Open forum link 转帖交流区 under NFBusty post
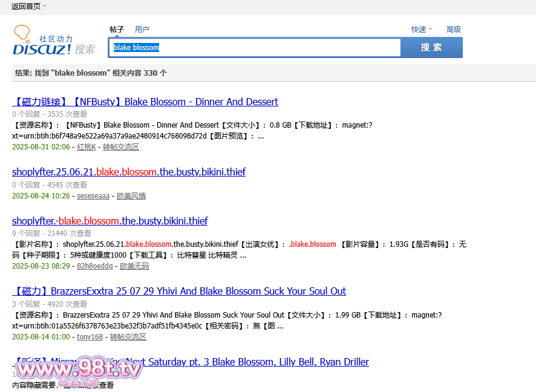 121,147
